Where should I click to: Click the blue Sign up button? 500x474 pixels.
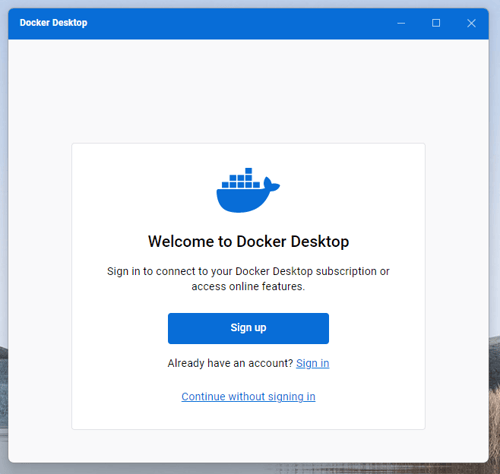point(248,328)
